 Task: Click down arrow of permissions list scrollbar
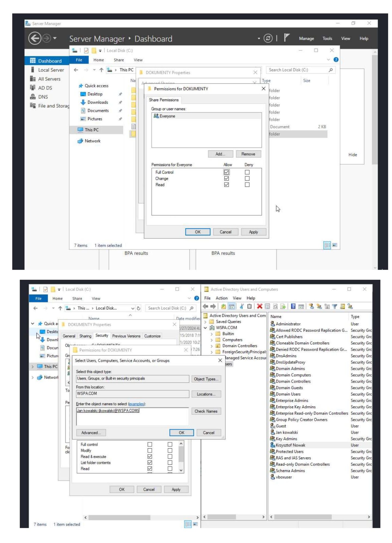(181, 470)
